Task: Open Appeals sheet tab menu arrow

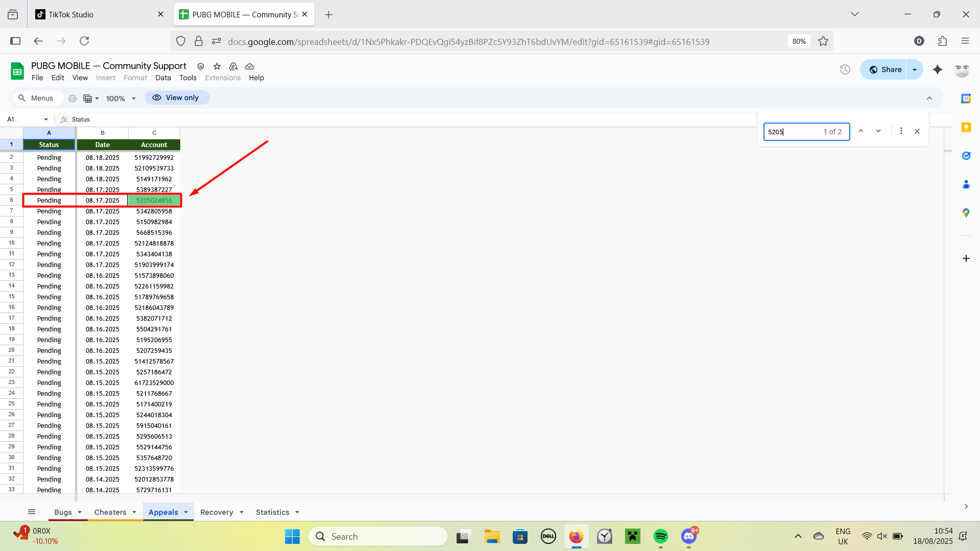Action: pyautogui.click(x=186, y=512)
